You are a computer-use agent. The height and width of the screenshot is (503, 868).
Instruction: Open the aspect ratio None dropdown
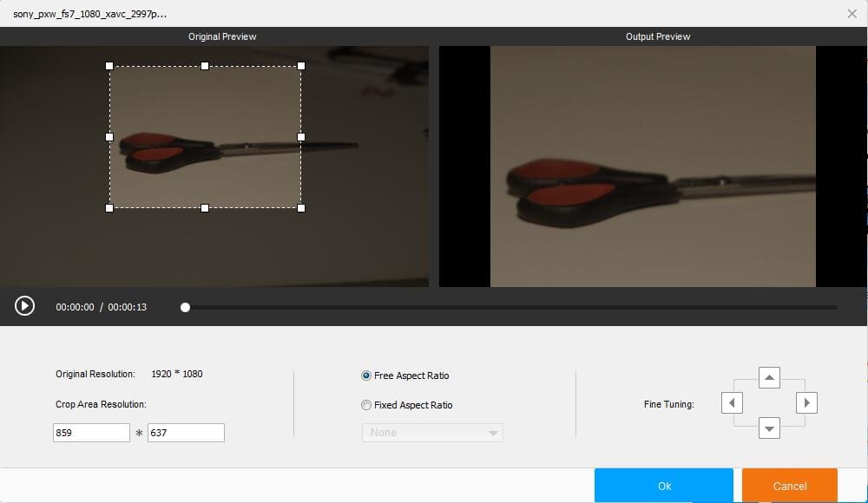click(432, 433)
